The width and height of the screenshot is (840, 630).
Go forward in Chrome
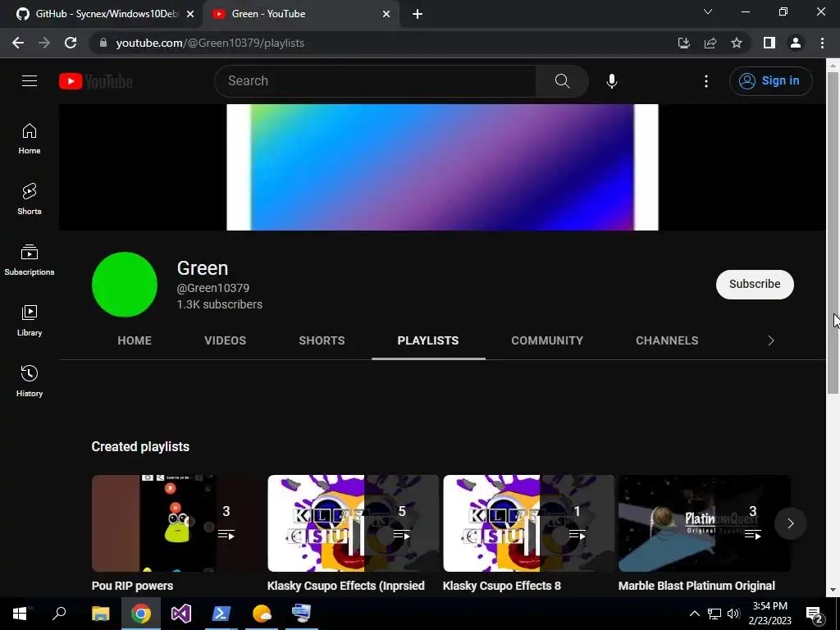[x=44, y=43]
